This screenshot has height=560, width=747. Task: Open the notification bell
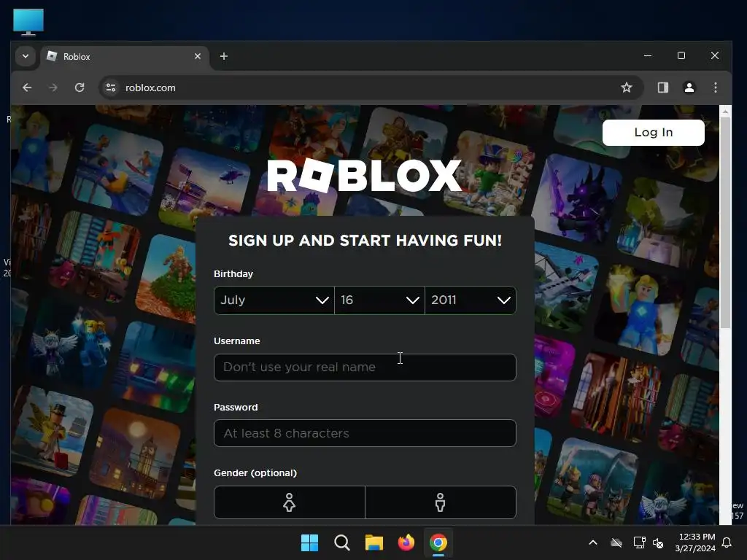[x=727, y=542]
